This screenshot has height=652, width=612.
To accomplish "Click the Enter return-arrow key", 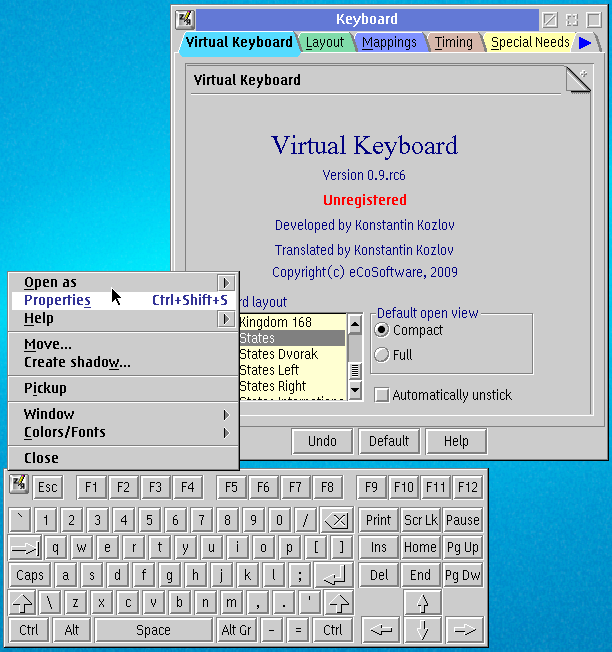I will coord(334,575).
